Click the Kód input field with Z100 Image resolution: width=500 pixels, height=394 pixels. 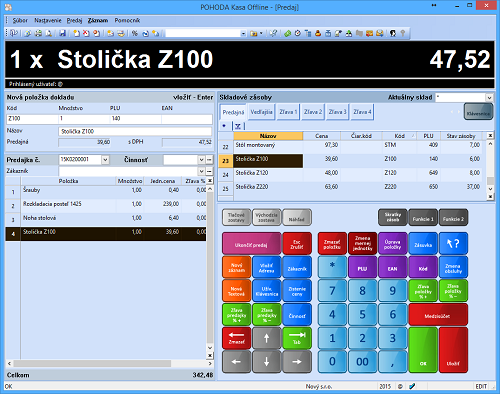click(x=32, y=119)
